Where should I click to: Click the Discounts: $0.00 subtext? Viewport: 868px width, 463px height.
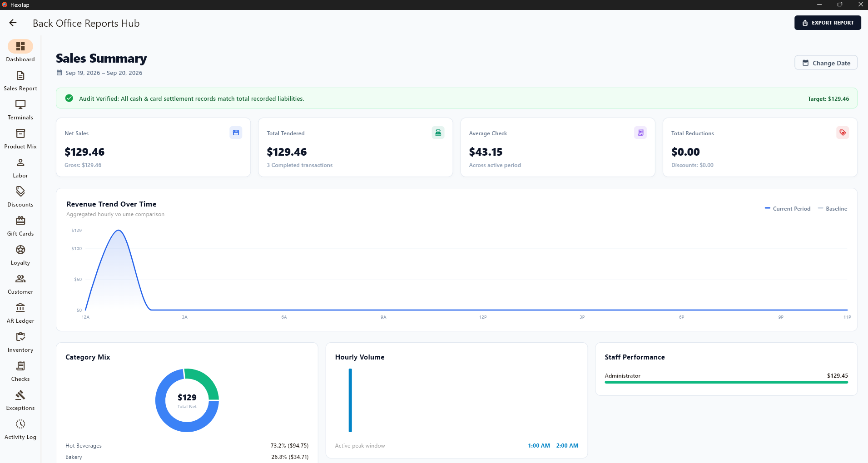(x=692, y=165)
